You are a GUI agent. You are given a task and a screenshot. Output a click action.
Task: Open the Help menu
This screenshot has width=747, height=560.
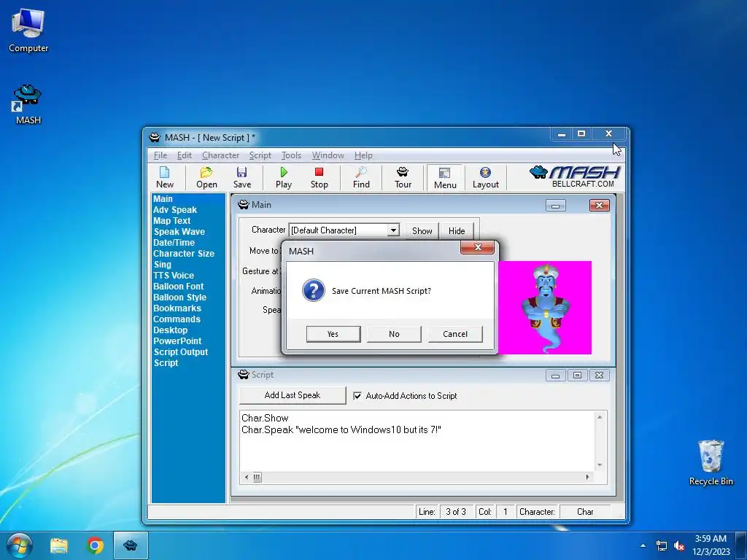(x=363, y=155)
